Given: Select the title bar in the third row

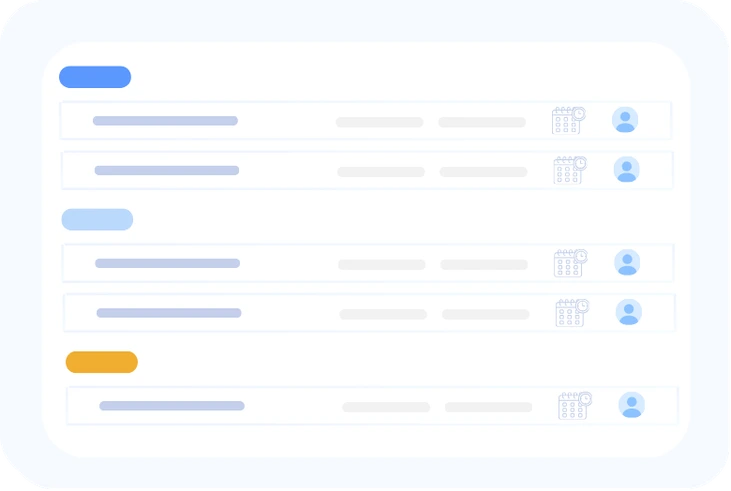Looking at the screenshot, I should [167, 263].
